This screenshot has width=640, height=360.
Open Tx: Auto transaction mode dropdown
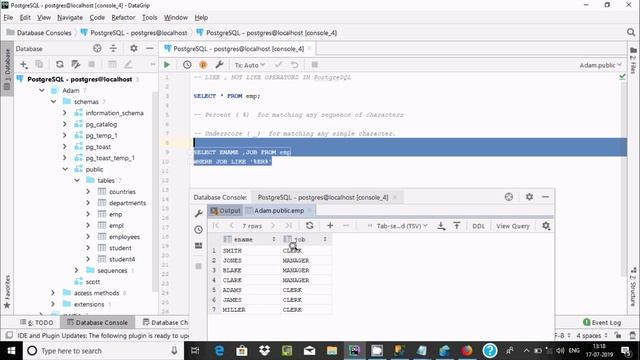point(249,65)
